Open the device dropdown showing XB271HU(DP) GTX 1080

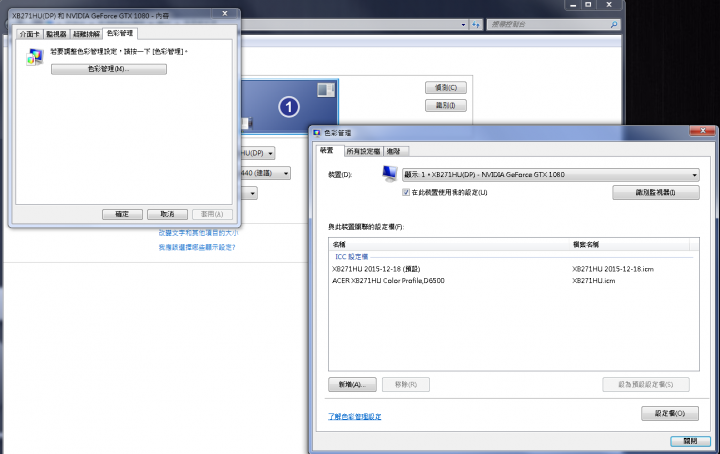(x=551, y=174)
